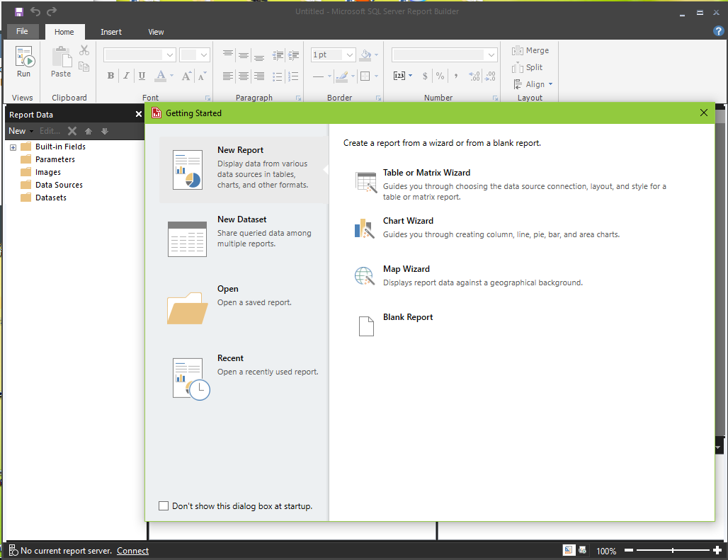Apply comma thousands separator format
Viewport: 728px width, 560px height.
pos(456,76)
